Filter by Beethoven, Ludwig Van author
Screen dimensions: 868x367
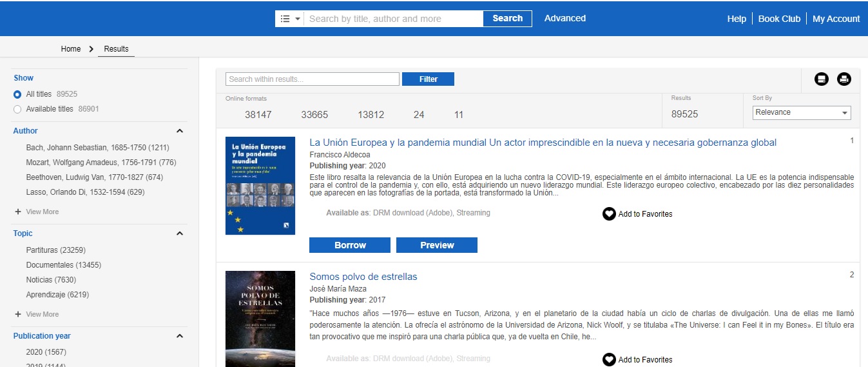[x=95, y=177]
